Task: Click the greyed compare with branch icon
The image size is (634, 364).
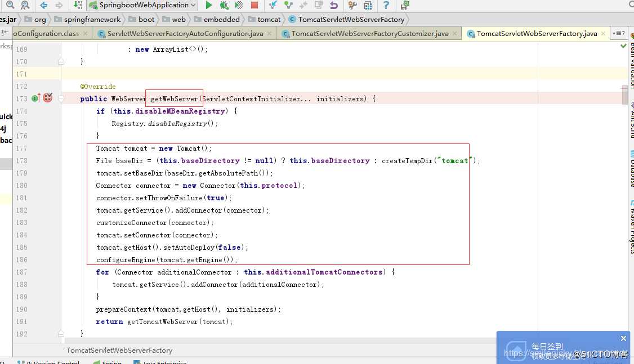Action: point(303,5)
